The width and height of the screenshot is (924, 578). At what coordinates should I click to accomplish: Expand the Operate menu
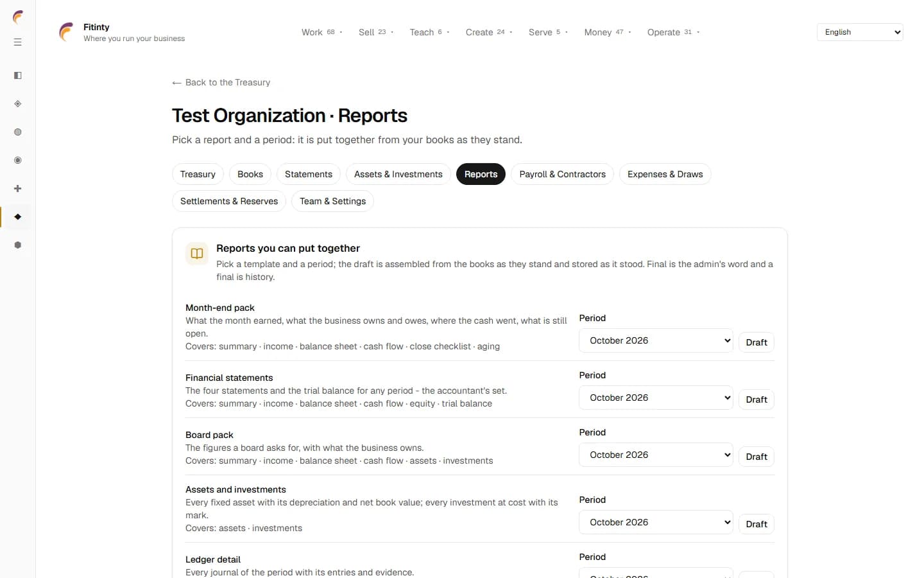pos(673,32)
